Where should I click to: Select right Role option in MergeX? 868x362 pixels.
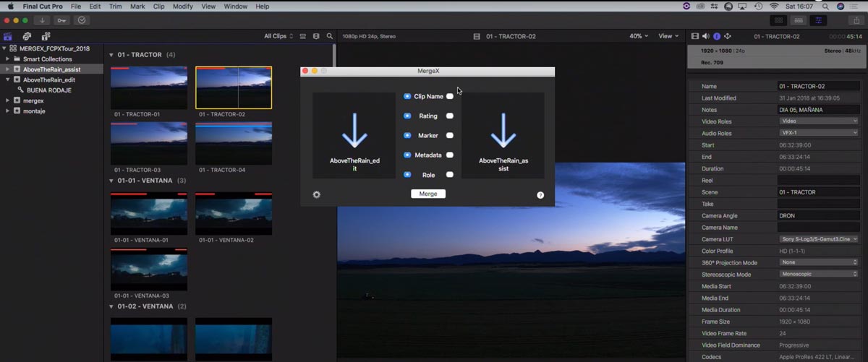point(450,174)
